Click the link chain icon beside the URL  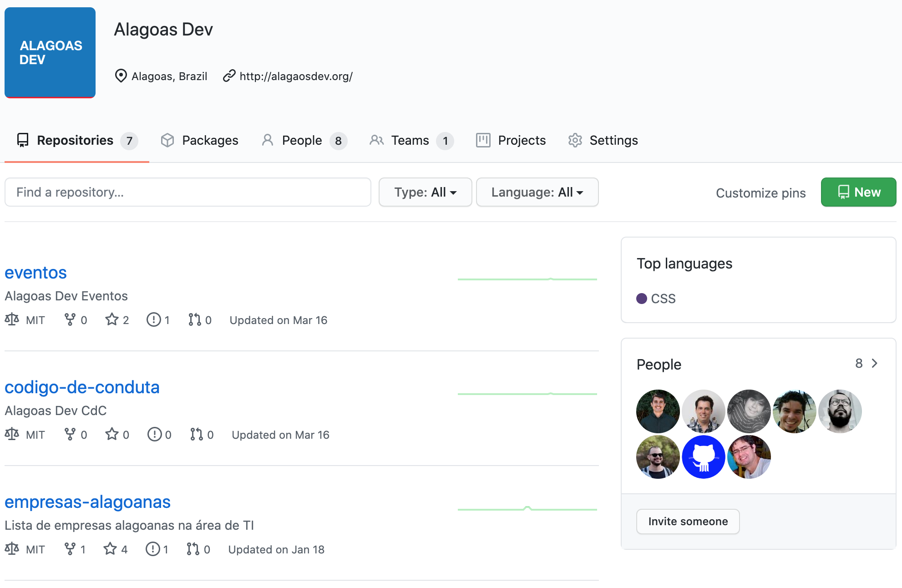point(229,76)
